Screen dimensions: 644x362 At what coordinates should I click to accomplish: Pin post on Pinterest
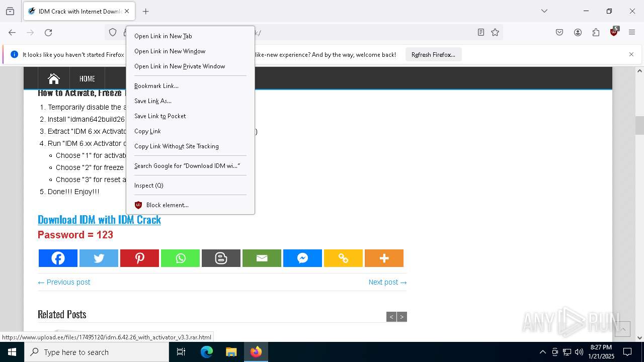[139, 258]
